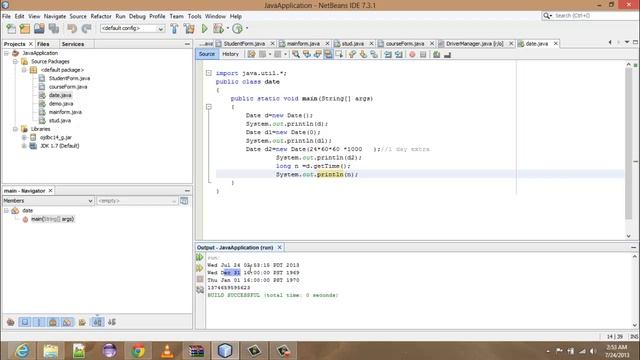640x360 pixels.
Task: Debug the project from the main toolbar
Action: pos(218,29)
